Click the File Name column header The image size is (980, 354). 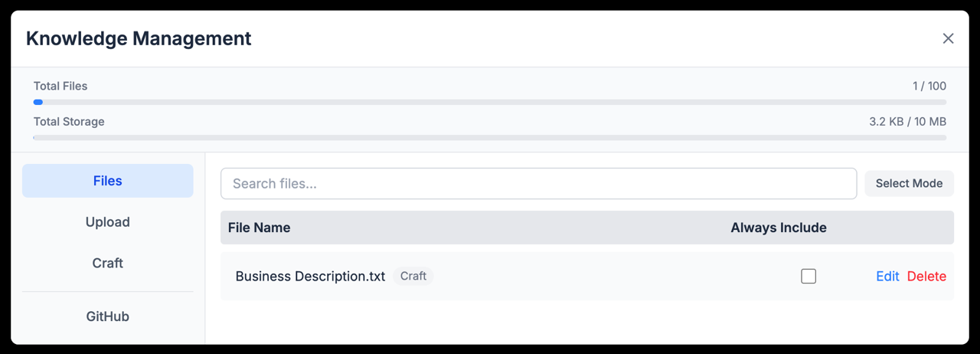click(x=259, y=228)
